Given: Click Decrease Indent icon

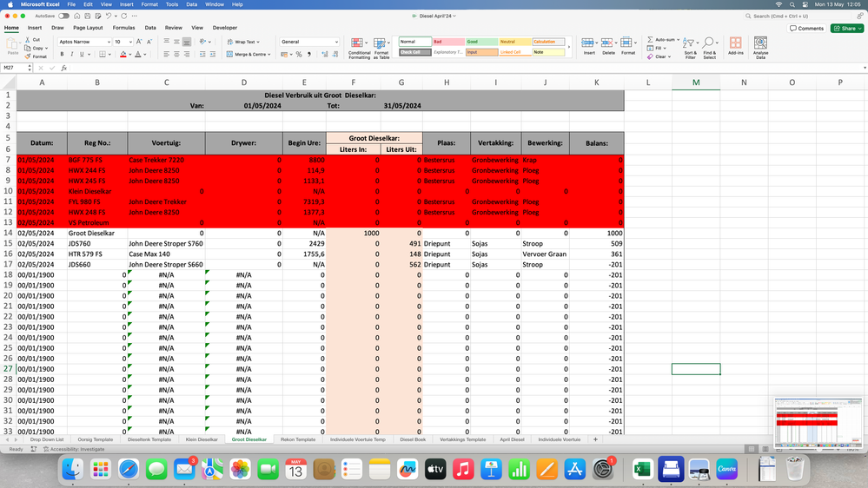Looking at the screenshot, I should pos(202,54).
